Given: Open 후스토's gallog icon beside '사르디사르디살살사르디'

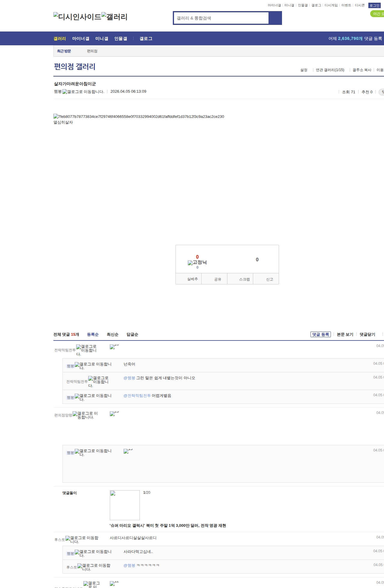Looking at the screenshot, I should 82,539.
